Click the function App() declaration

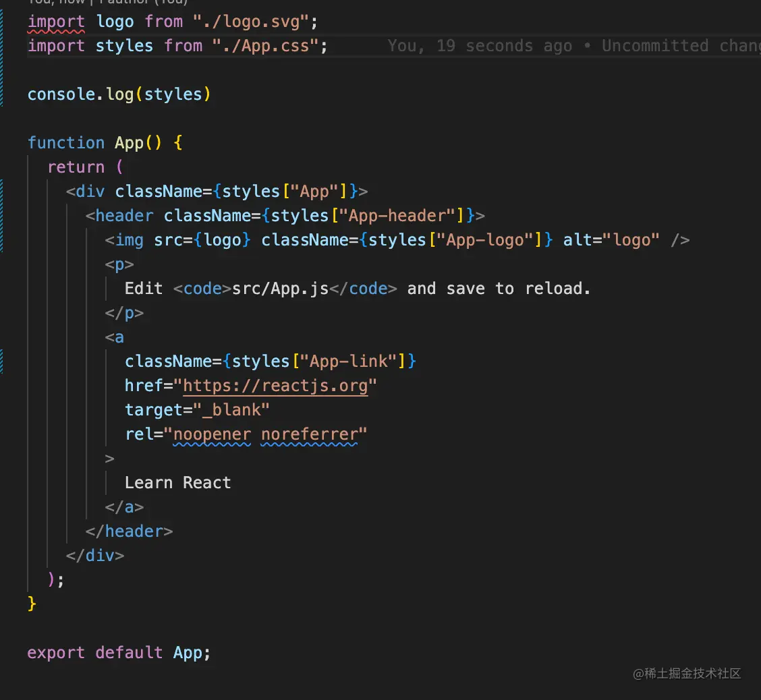click(x=105, y=142)
